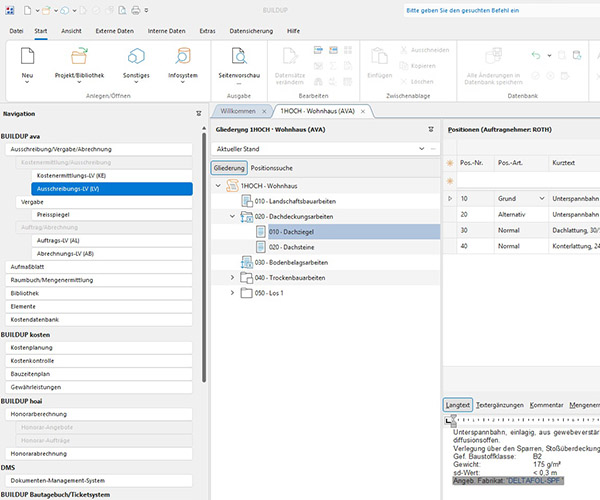The width and height of the screenshot is (600, 500).
Task: Click the tab stop marker on the Langtext ruler
Action: (448, 420)
